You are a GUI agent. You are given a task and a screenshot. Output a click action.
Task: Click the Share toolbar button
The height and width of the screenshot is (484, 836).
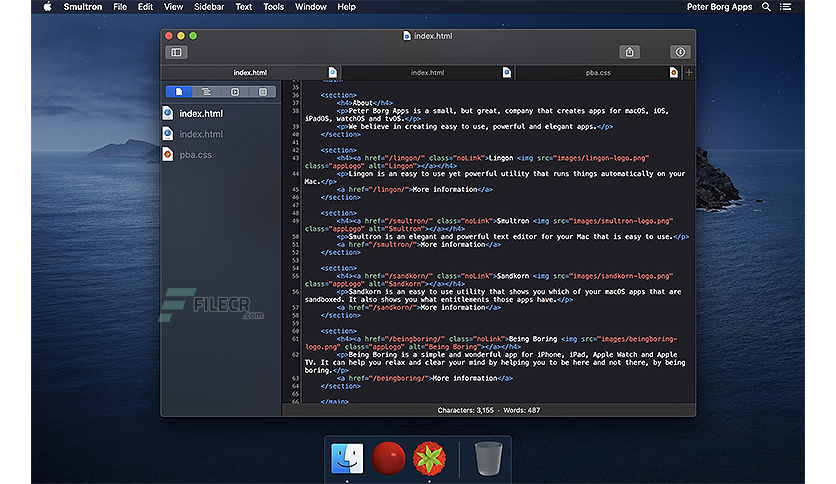click(630, 52)
